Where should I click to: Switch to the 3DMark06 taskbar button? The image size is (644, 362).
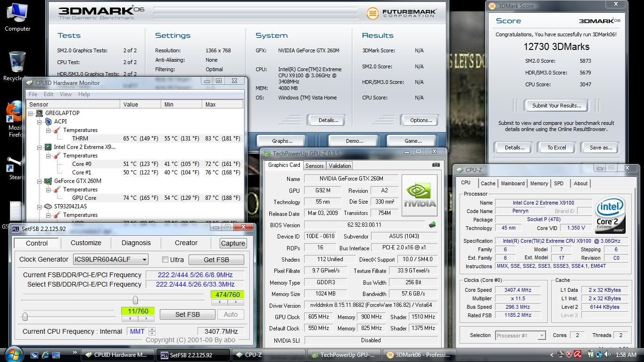tap(420, 355)
